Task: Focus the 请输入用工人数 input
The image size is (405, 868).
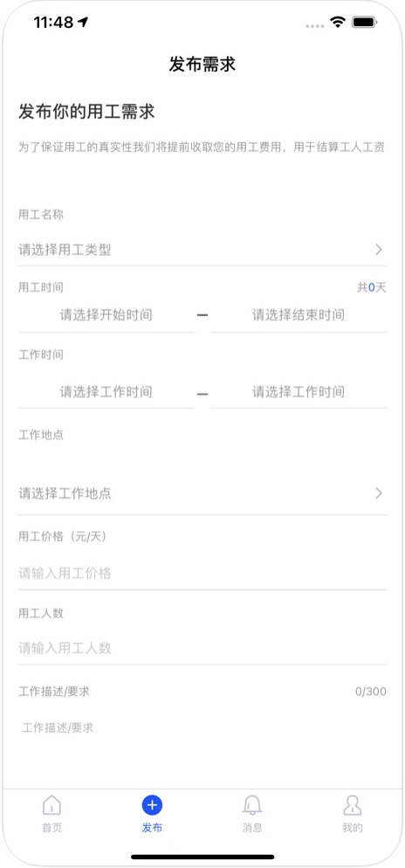Action: click(202, 648)
